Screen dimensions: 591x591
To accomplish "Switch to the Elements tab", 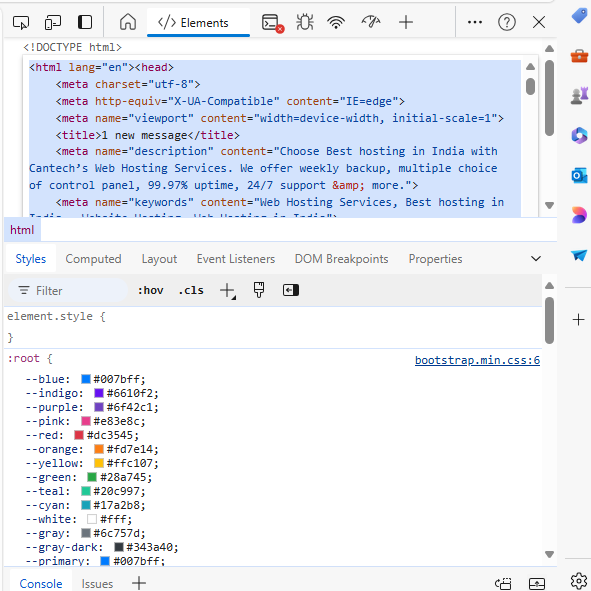I will click(198, 23).
